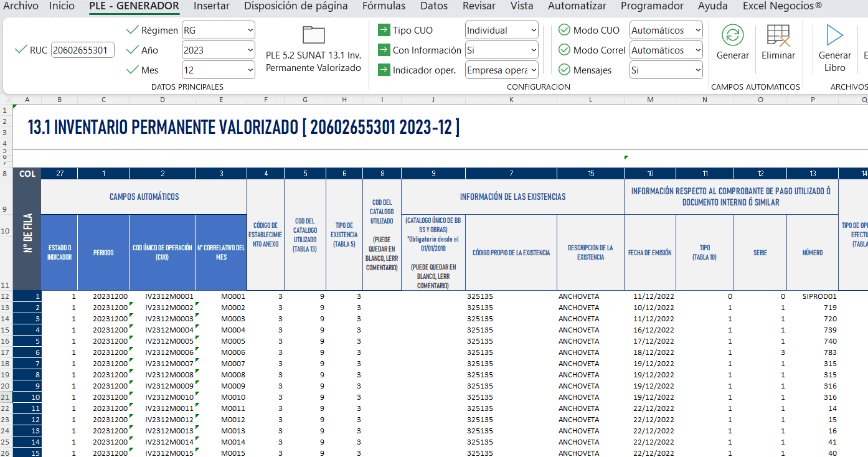Click the RUC number input field
This screenshot has height=457, width=868.
pos(82,50)
